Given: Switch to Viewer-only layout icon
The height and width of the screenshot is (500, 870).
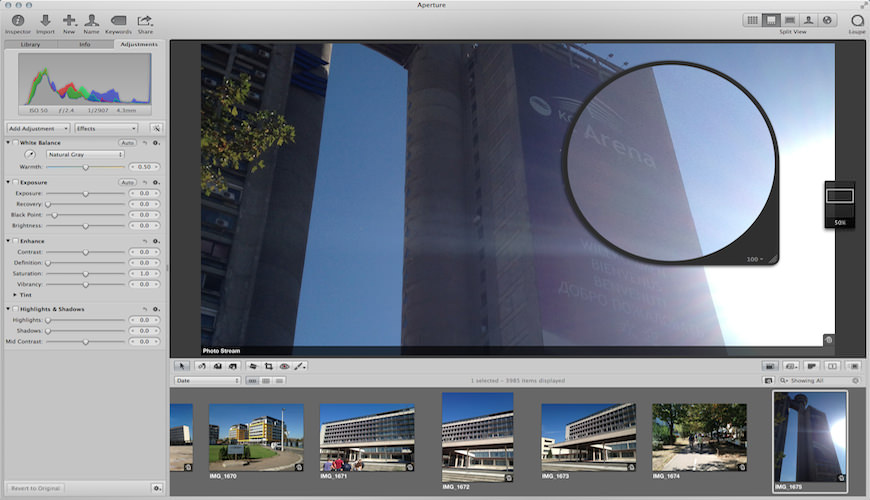Looking at the screenshot, I should click(790, 20).
